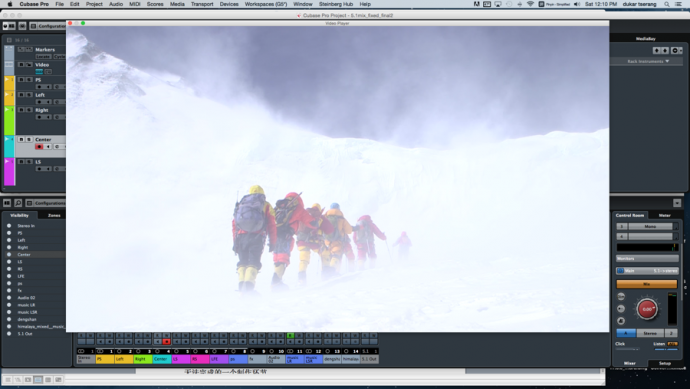Open the Setup tab in Control Room

(x=664, y=363)
